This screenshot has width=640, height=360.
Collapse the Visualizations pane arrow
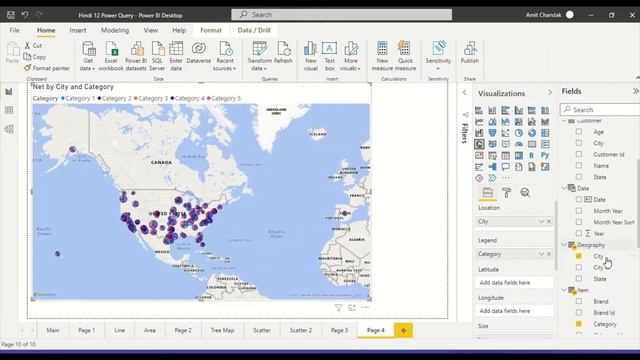click(550, 93)
